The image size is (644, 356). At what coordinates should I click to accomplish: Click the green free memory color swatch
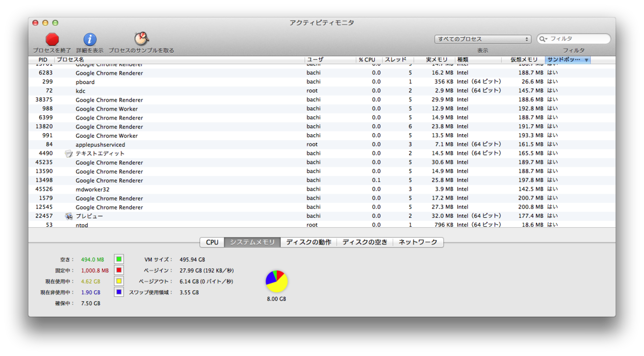119,259
